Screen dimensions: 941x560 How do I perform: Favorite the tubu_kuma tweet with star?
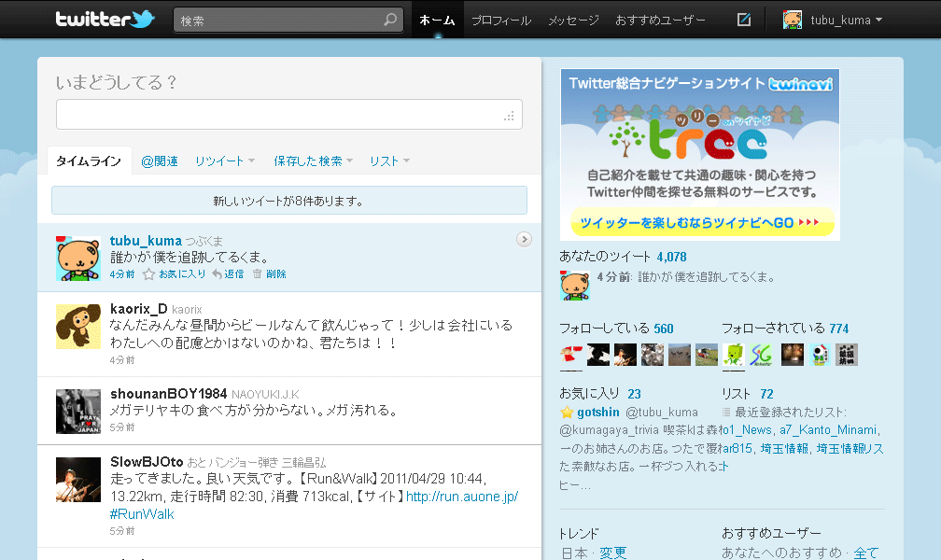point(148,274)
